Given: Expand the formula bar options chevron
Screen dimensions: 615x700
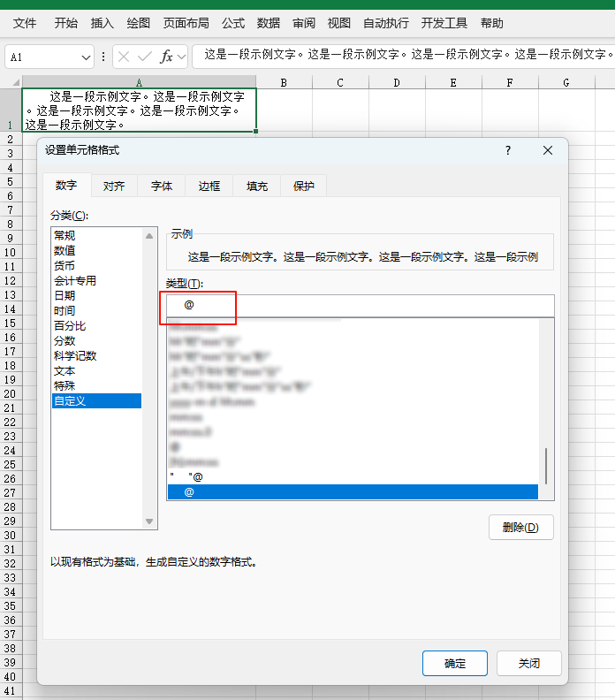Looking at the screenshot, I should pos(182,57).
